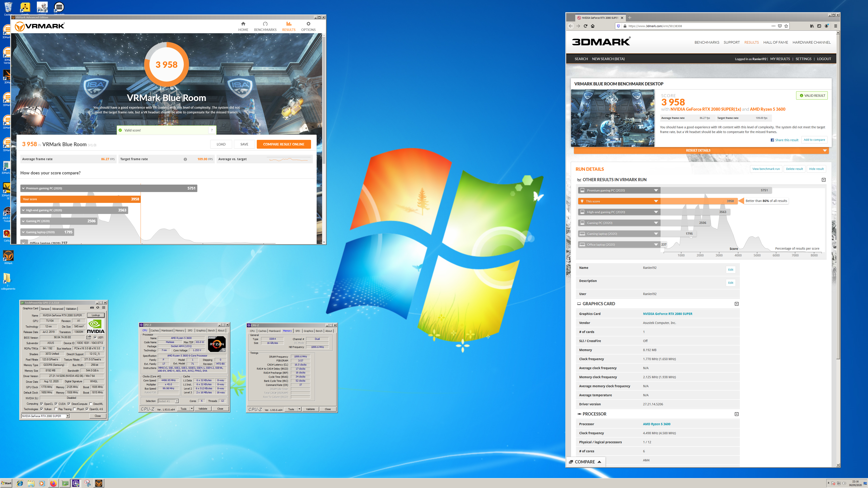Image resolution: width=868 pixels, height=488 pixels.
Task: Click Bus Interface question mark in GPU-Z
Action: [104, 348]
